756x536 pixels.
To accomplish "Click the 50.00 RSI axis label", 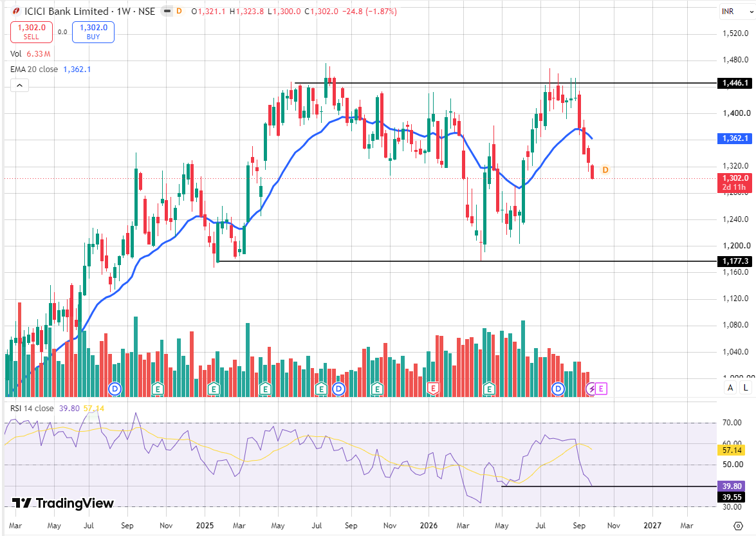I will tap(732, 465).
